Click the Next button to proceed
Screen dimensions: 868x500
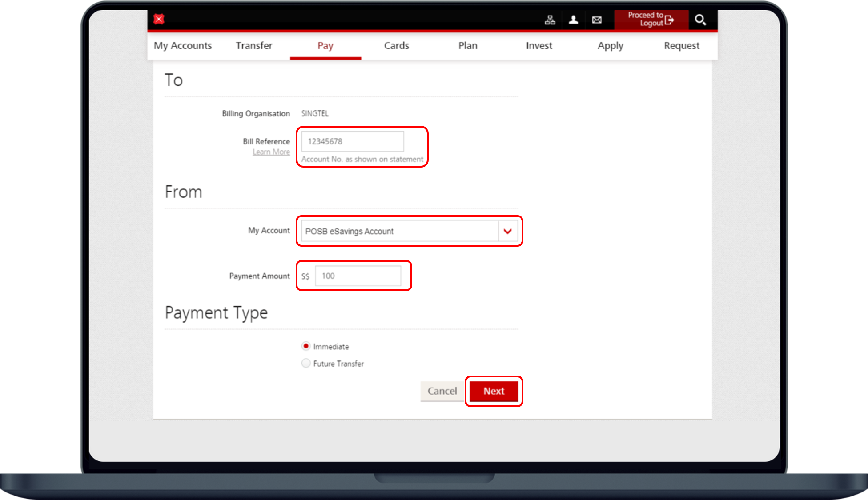pyautogui.click(x=493, y=391)
